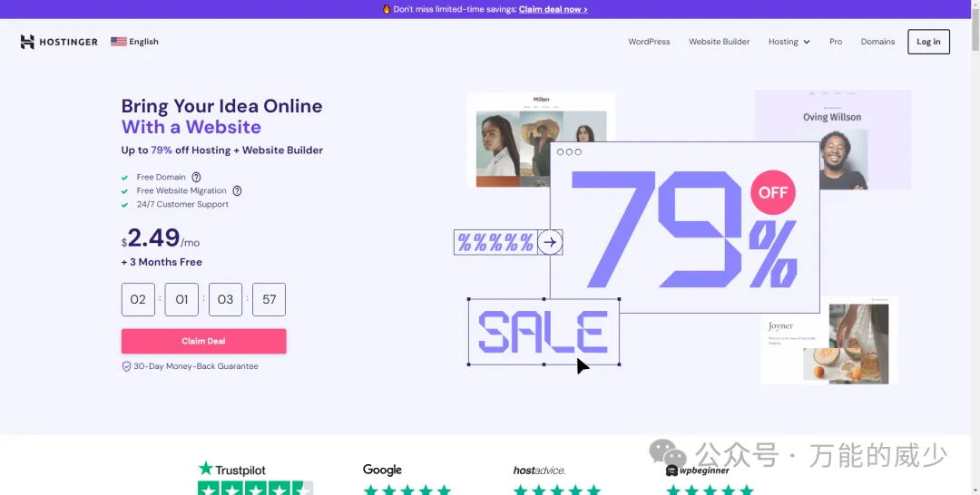This screenshot has height=495, width=980.
Task: Open the WordPress menu item
Action: point(649,42)
